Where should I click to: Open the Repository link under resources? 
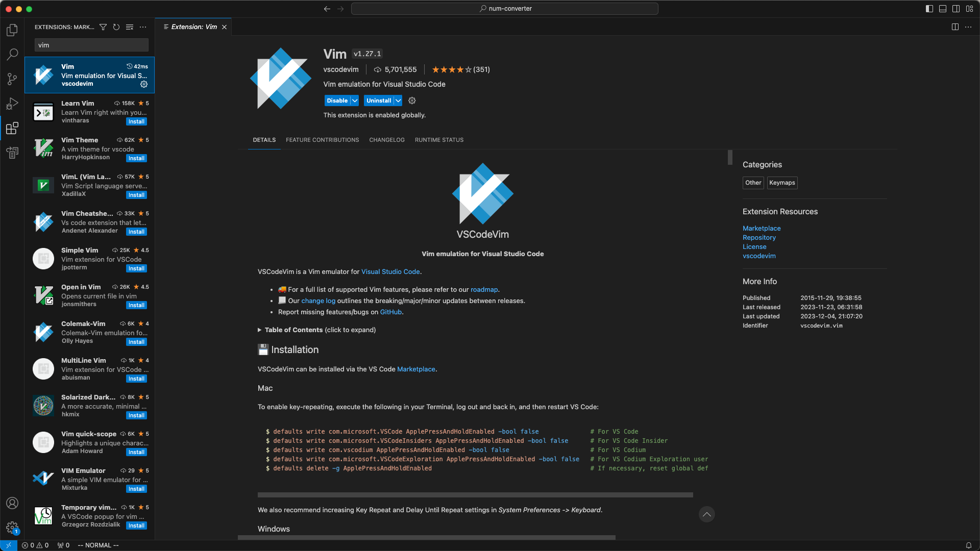759,238
